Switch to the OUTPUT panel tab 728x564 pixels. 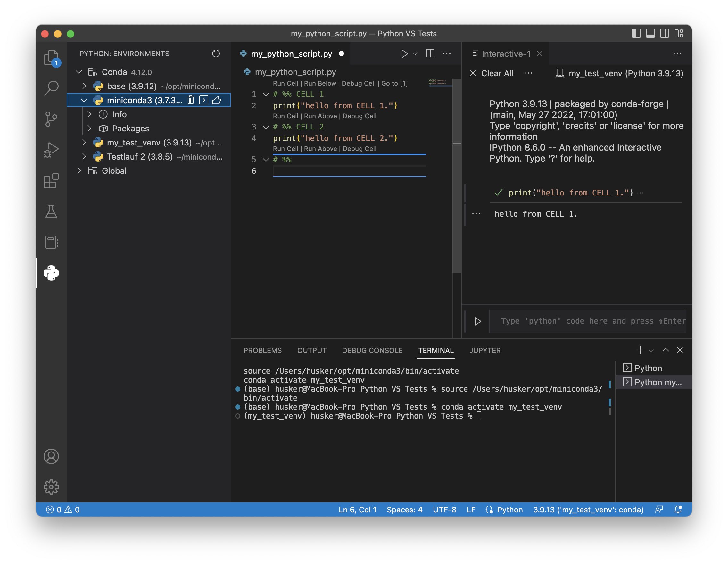(312, 350)
